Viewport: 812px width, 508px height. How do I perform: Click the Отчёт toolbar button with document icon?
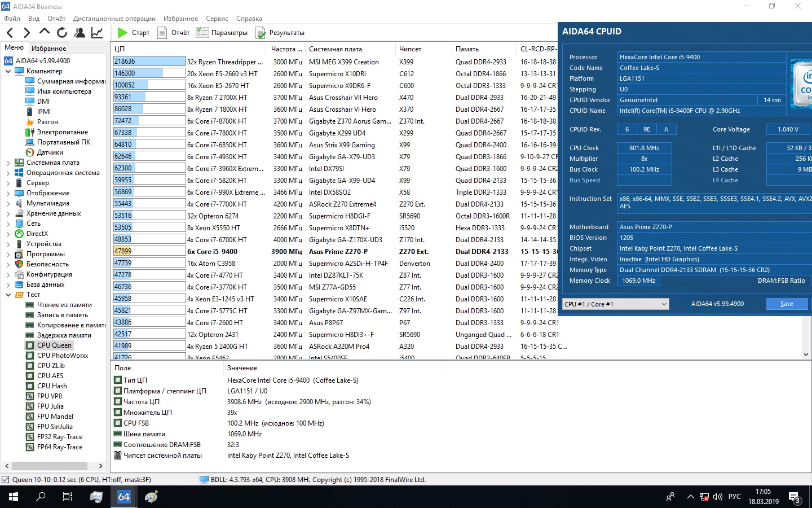click(x=174, y=33)
